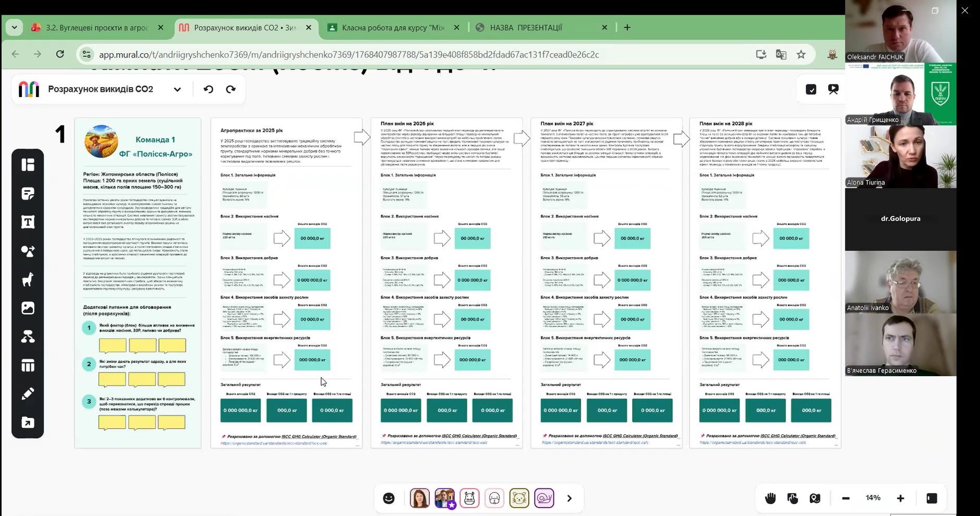Expand the mural title dropdown chevron
This screenshot has width=980, height=516.
[x=177, y=89]
